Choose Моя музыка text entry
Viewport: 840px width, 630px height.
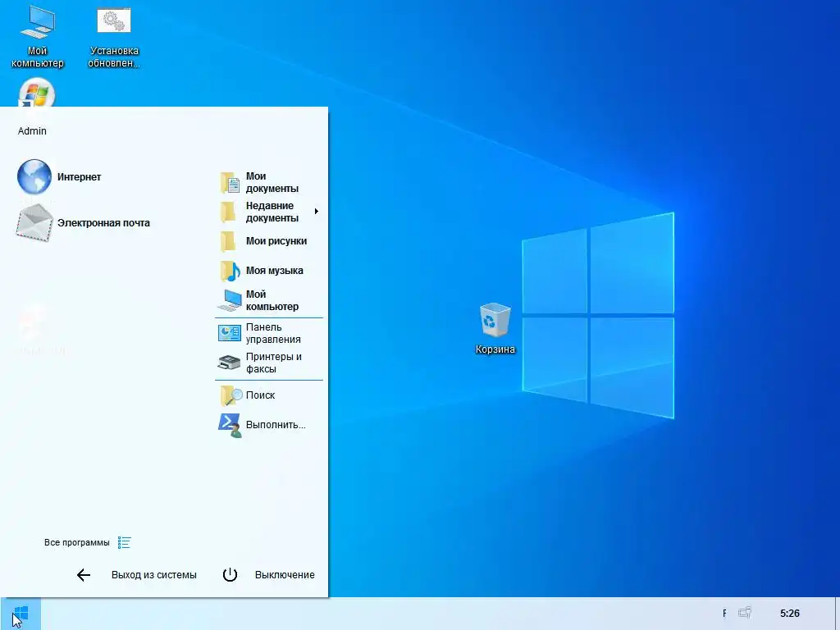274,271
